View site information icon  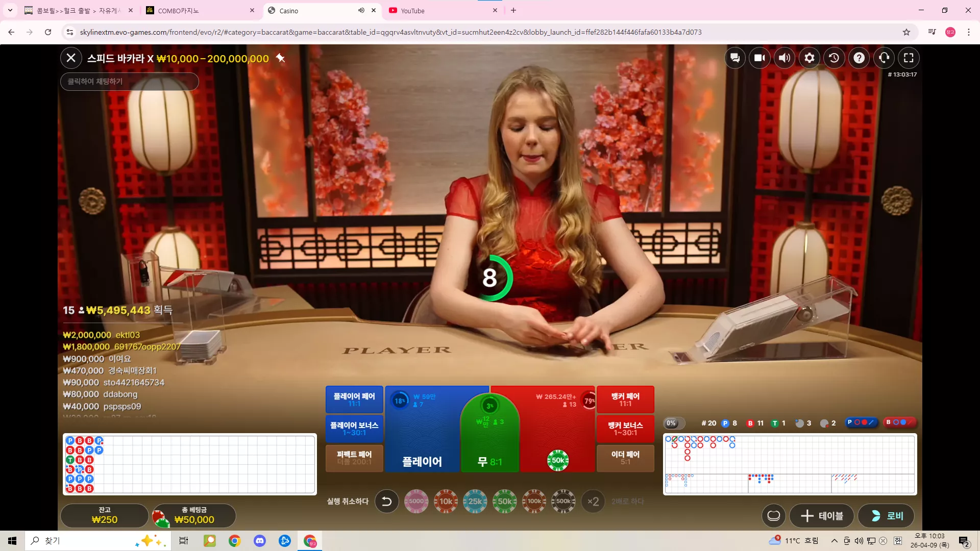pos(70,32)
